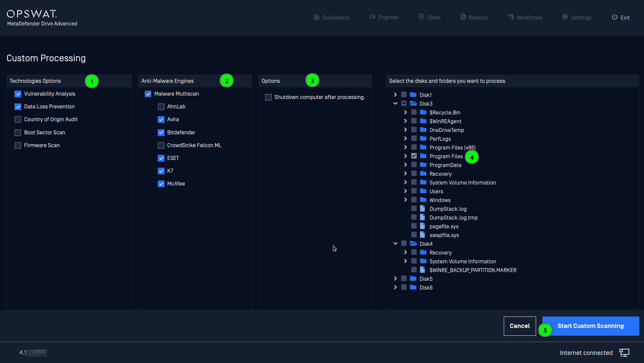Enable CrowdStrike Falcon ML engine
644x363 pixels.
(161, 145)
